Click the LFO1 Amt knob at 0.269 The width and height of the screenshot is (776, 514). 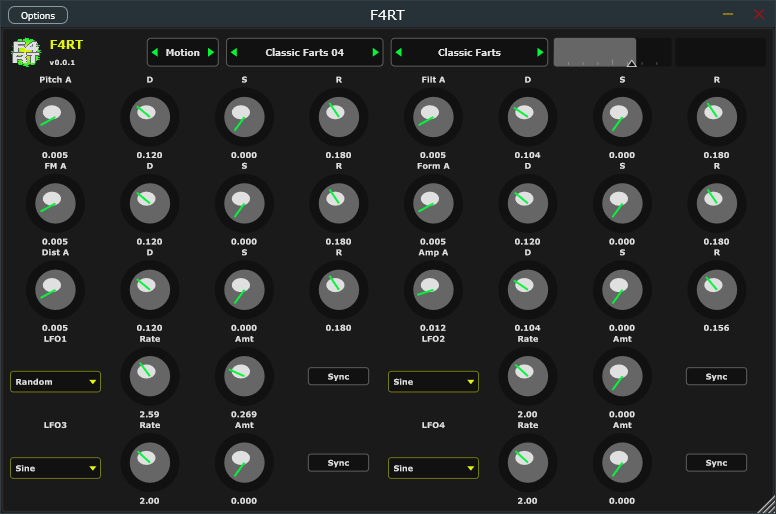[x=244, y=376]
